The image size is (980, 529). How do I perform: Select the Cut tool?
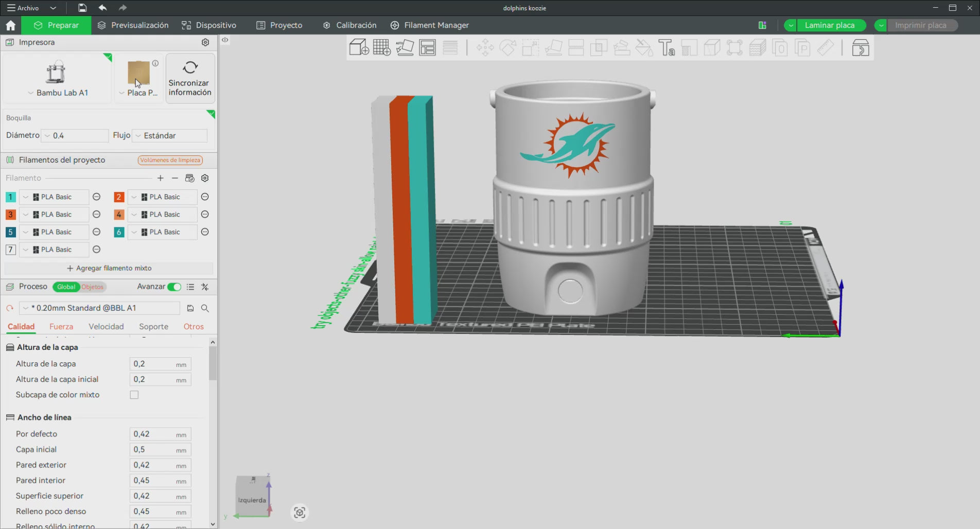576,48
